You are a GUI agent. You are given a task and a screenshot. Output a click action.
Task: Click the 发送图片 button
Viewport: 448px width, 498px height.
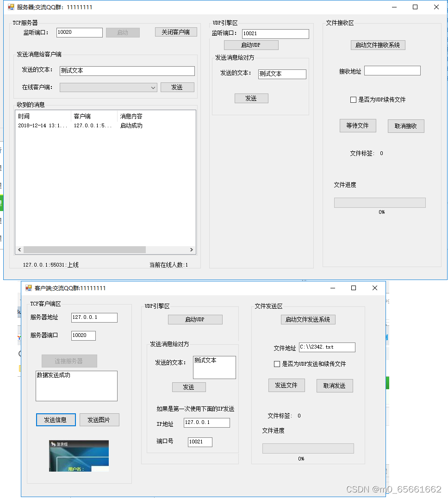pyautogui.click(x=100, y=420)
